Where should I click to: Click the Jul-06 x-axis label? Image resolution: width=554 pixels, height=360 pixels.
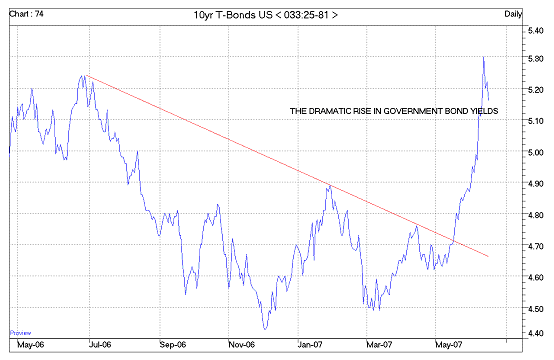pos(100,344)
